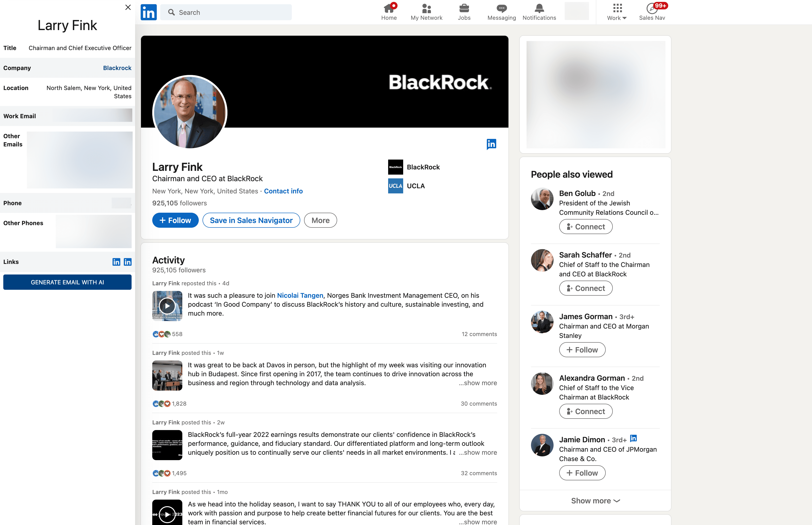Open Jamie Dimon's profile photo
812x525 pixels.
tap(542, 445)
